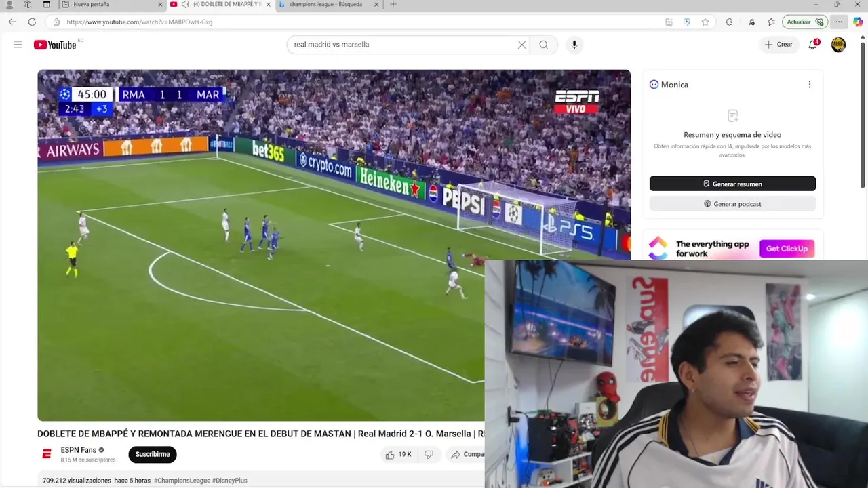Image resolution: width=868 pixels, height=488 pixels.
Task: Open a new tab with plus button
Action: [x=393, y=5]
